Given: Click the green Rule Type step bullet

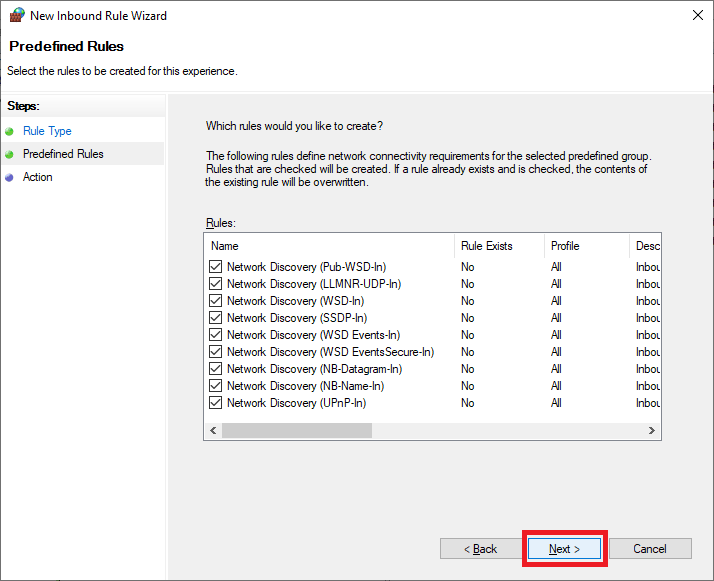Looking at the screenshot, I should tap(10, 131).
